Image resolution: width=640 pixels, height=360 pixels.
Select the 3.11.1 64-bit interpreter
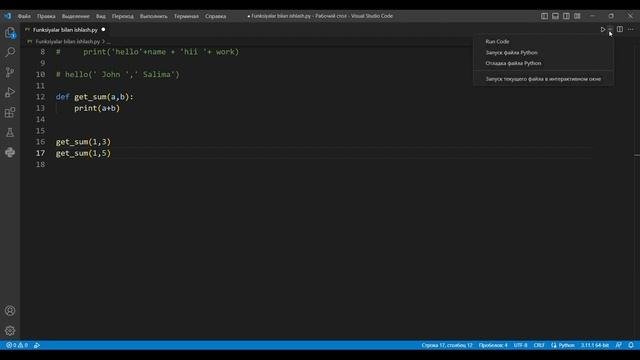[595, 345]
